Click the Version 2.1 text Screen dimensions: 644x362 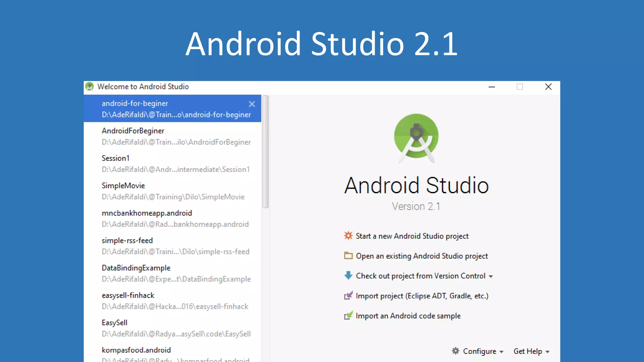click(x=416, y=206)
